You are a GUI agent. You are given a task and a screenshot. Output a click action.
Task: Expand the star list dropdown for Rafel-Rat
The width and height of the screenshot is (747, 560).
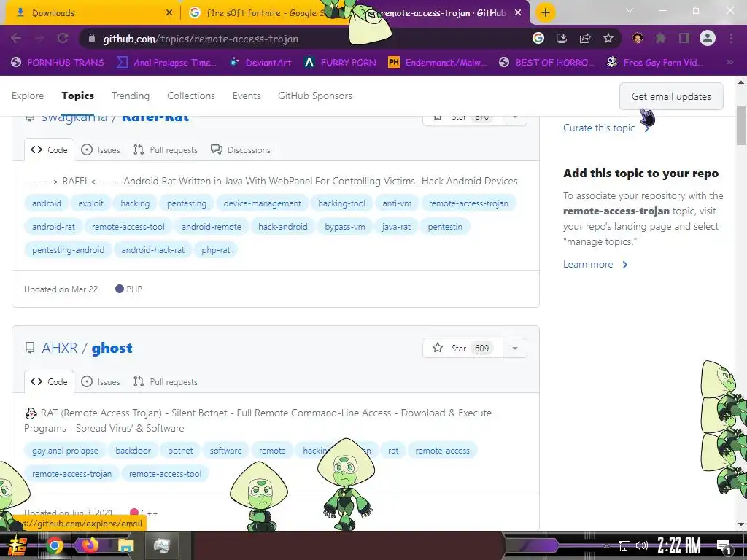(515, 117)
